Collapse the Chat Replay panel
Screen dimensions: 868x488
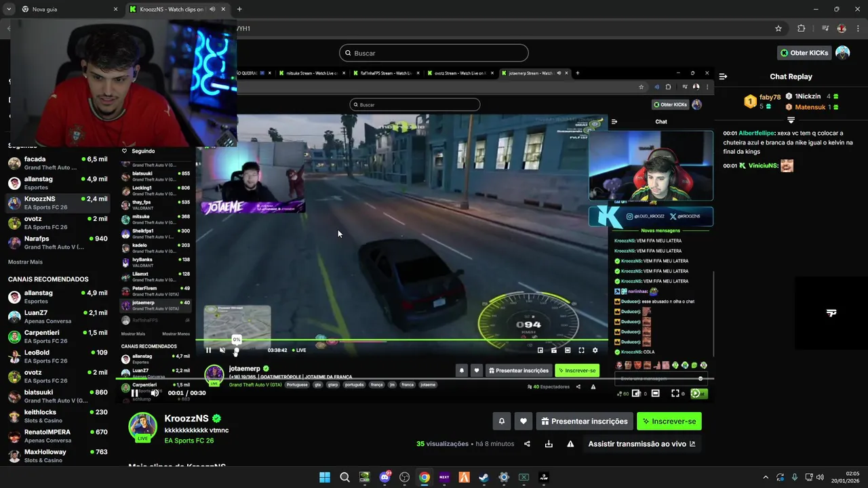(x=723, y=77)
